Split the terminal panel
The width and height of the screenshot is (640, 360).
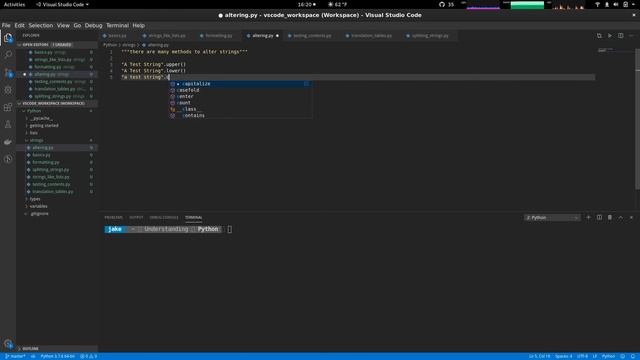[599, 218]
